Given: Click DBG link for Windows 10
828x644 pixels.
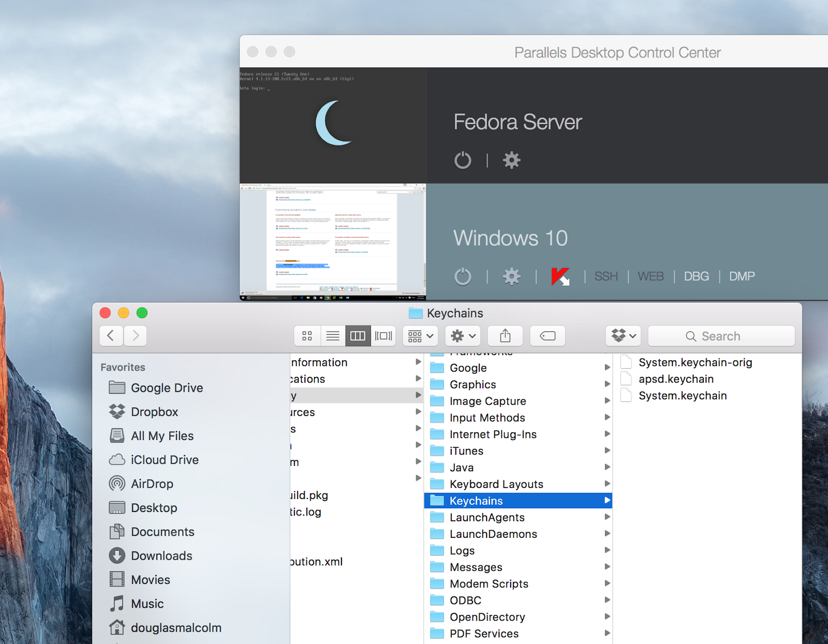Looking at the screenshot, I should coord(696,276).
